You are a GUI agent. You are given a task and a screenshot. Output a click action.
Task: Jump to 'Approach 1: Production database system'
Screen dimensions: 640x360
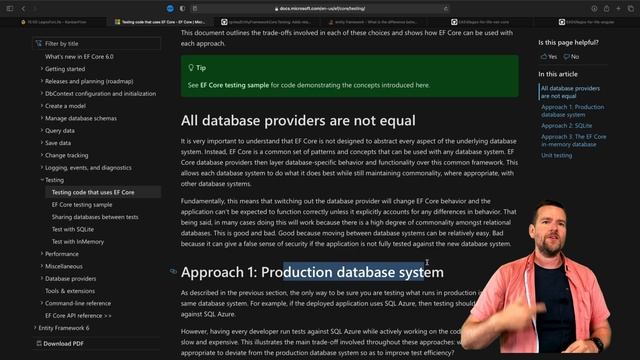tap(572, 111)
